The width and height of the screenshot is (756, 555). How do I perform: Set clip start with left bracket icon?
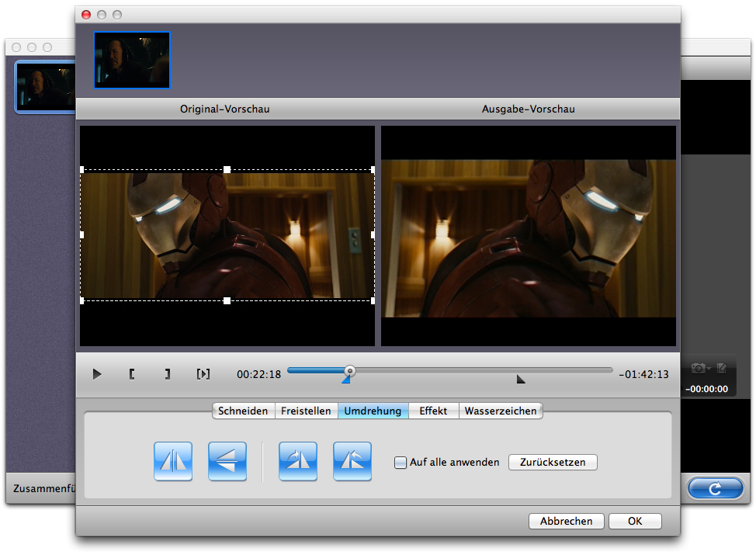(132, 374)
